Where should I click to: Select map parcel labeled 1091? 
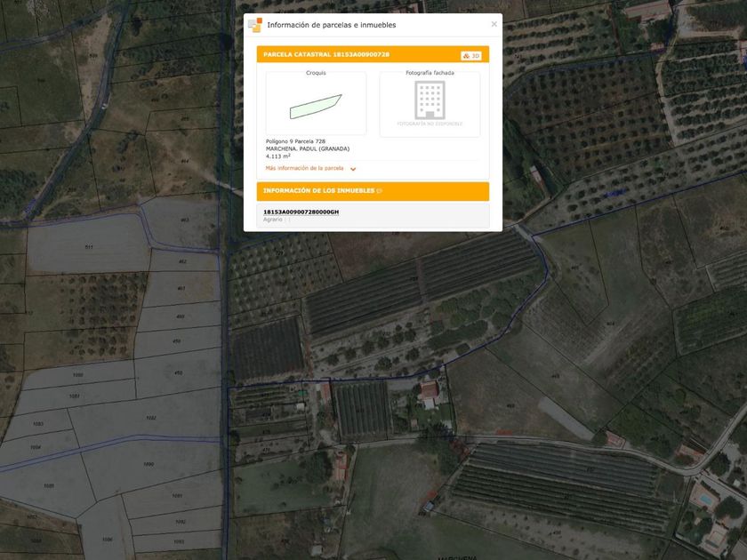[x=177, y=496]
